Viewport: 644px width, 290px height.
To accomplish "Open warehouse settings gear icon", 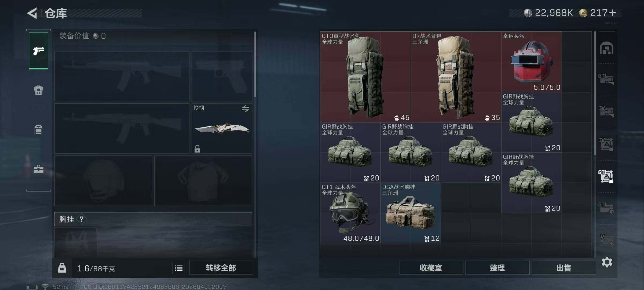I will 607,262.
